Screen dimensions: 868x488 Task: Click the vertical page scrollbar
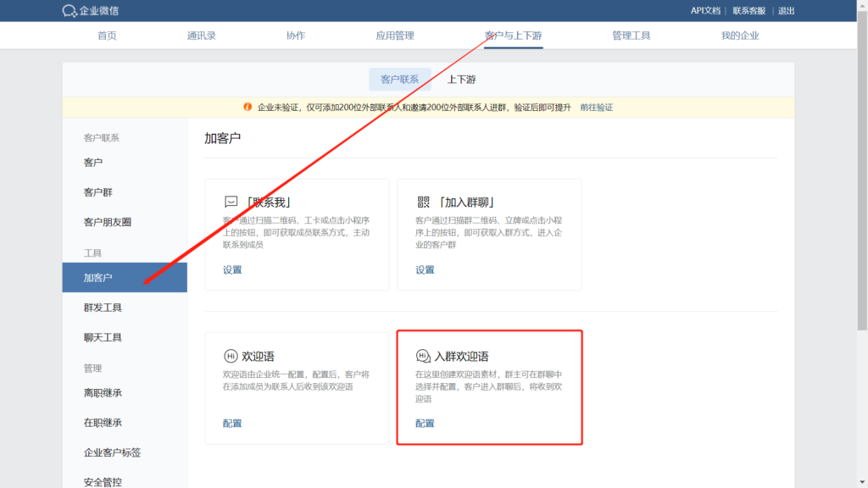(862, 169)
